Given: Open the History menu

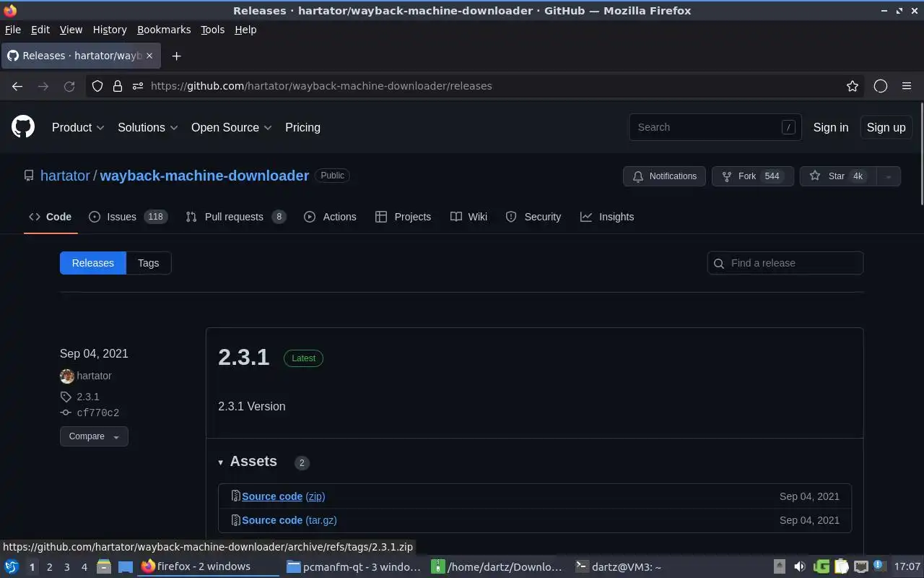Looking at the screenshot, I should 110,30.
